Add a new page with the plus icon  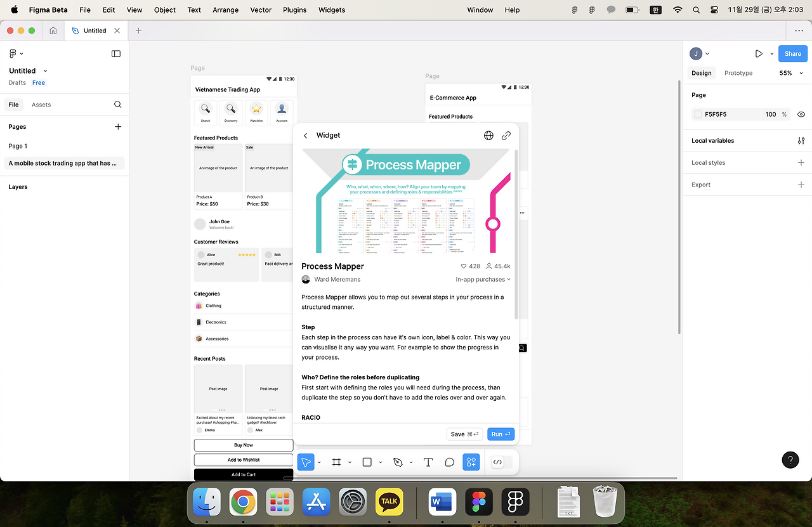118,127
